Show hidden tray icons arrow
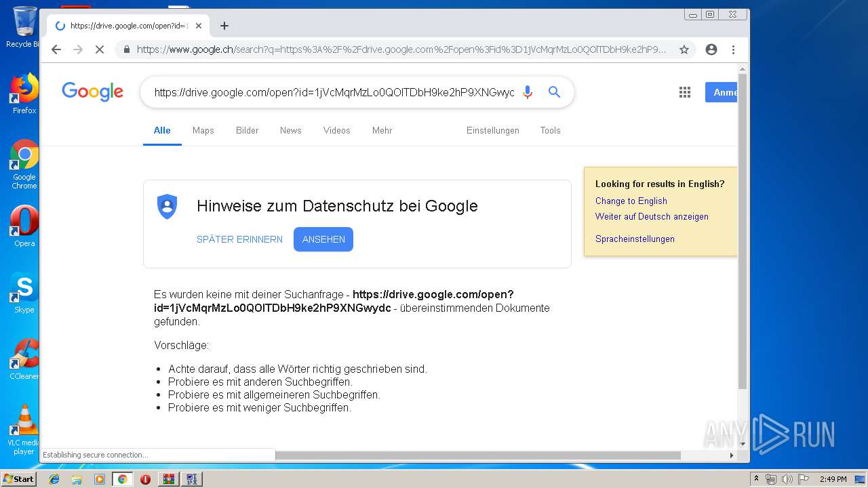This screenshot has height=488, width=868. tap(756, 479)
